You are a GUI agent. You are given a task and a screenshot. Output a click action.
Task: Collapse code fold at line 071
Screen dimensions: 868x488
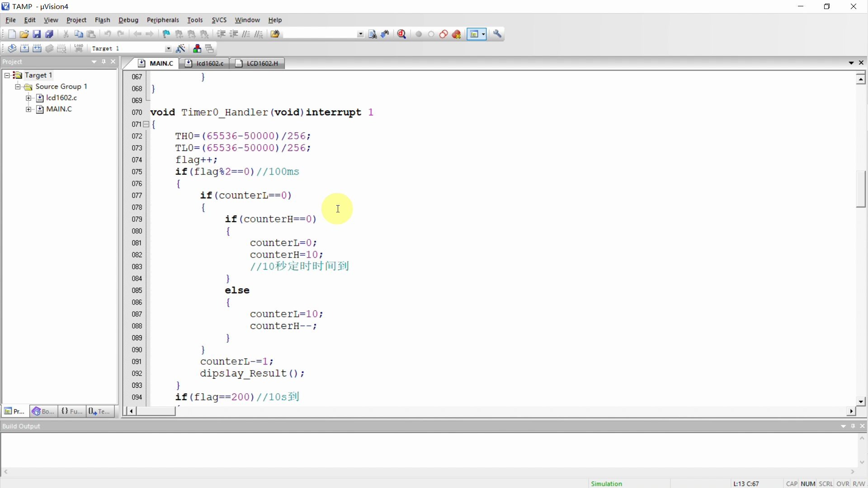pyautogui.click(x=146, y=124)
